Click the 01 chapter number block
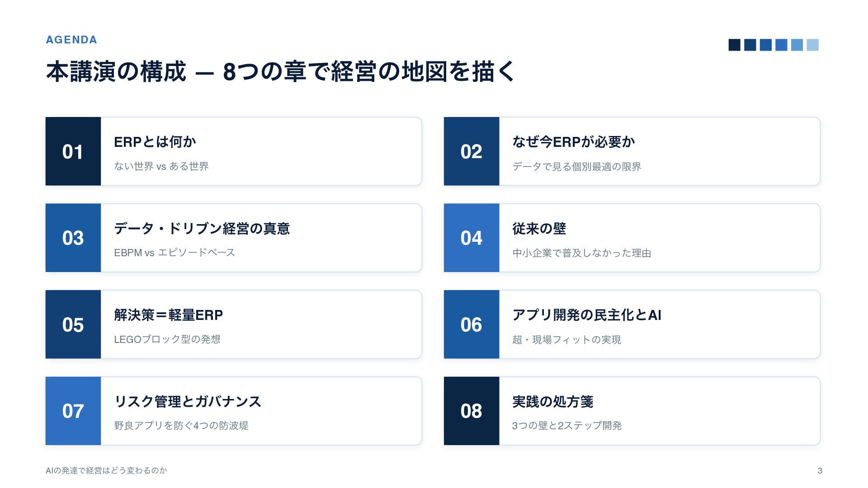 (73, 151)
